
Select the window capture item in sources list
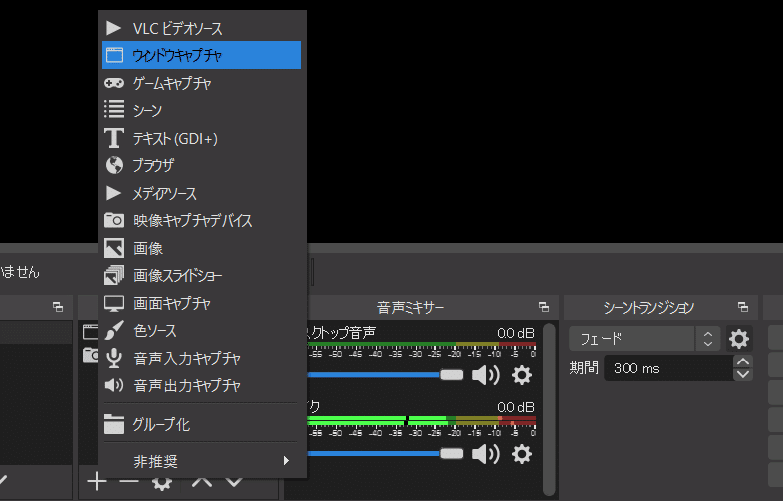(90, 331)
